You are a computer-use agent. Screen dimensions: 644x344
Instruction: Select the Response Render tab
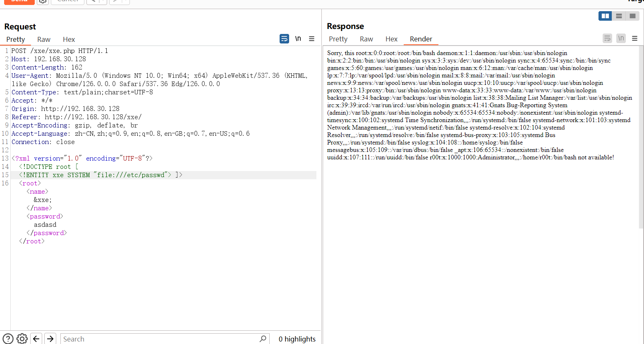tap(421, 39)
